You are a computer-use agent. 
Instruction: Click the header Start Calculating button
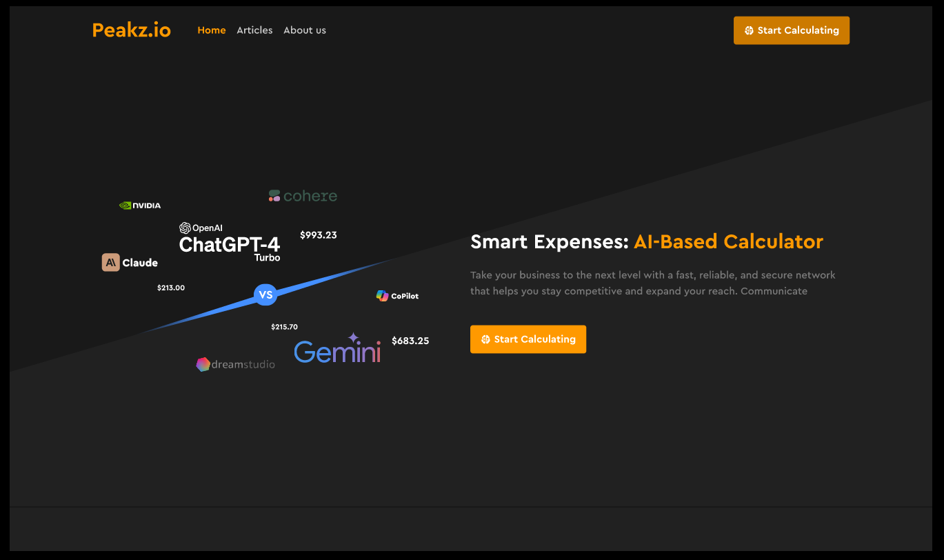click(792, 30)
